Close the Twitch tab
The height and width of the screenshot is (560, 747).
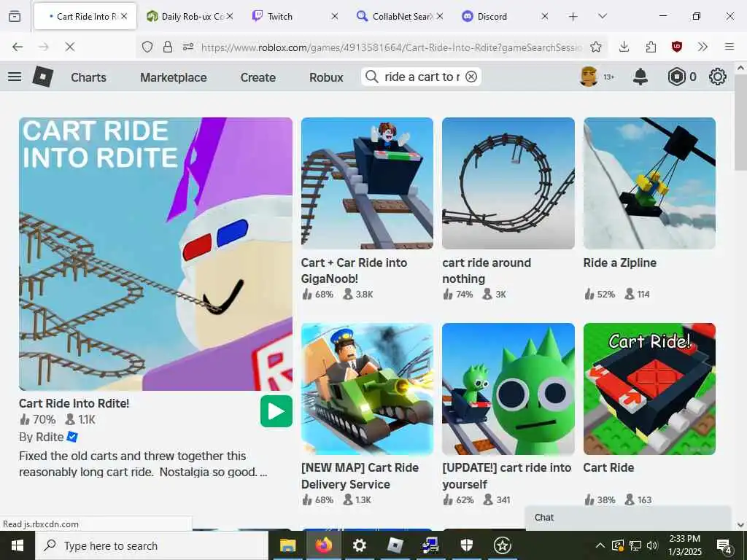pos(334,16)
